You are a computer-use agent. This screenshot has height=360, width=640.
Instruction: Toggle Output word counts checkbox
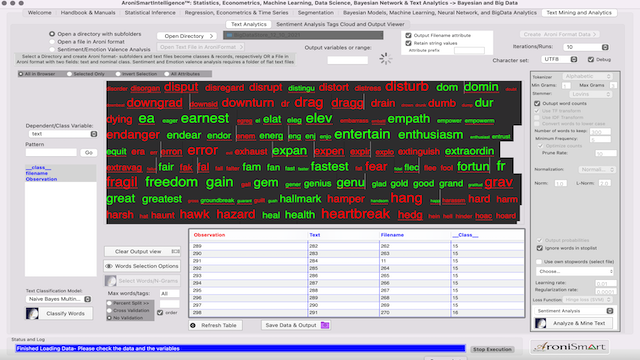(x=537, y=104)
